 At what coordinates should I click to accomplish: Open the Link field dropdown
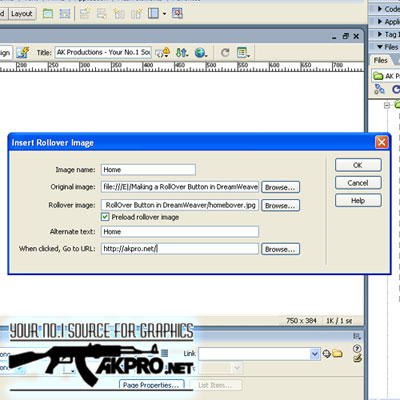[315, 354]
